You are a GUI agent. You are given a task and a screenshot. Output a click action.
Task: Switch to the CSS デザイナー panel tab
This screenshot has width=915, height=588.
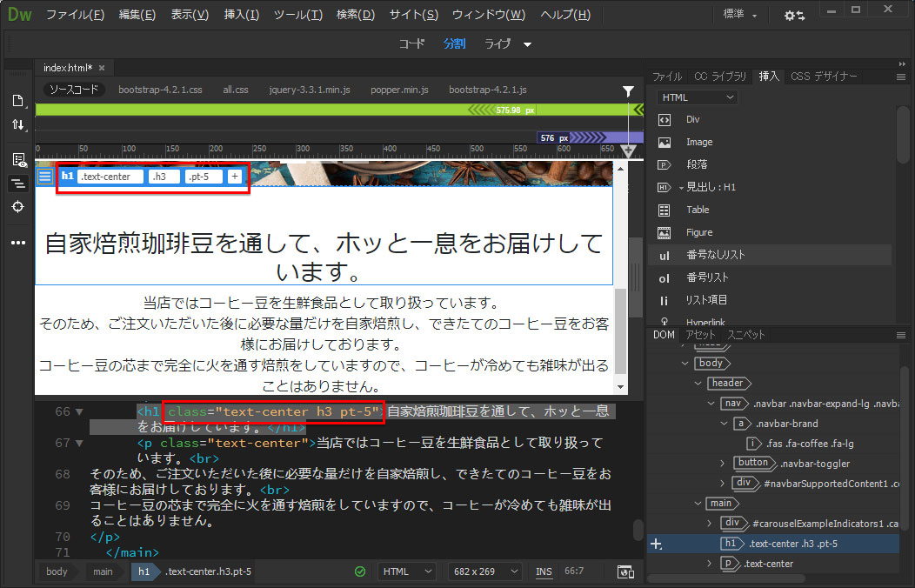click(823, 77)
